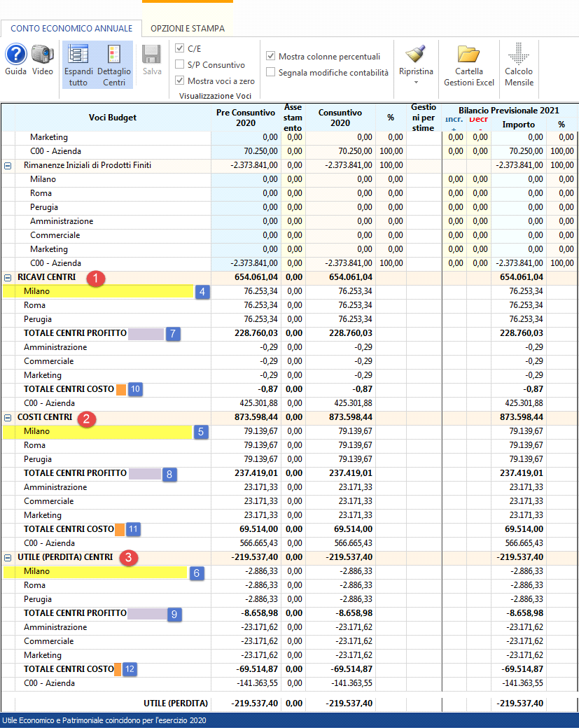Collapse Rimanenze Iniziali di Prodotti Finiti row
Viewport: 579px width, 728px height.
coord(8,165)
